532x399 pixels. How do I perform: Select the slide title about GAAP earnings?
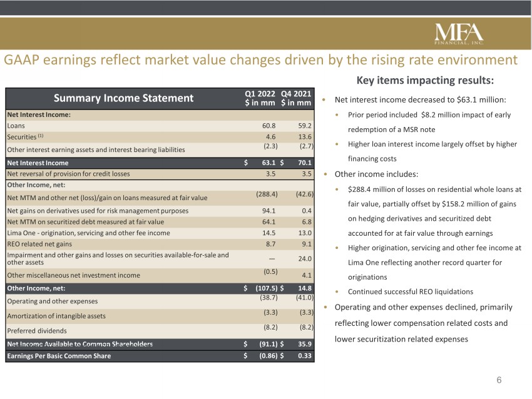tap(260, 59)
